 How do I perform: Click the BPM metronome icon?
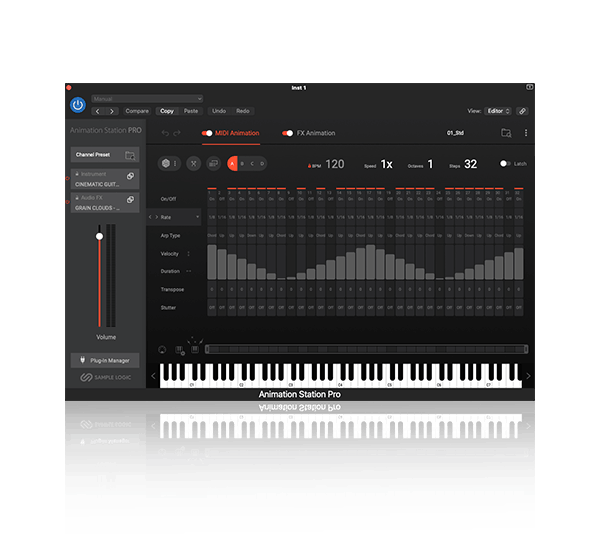[309, 166]
